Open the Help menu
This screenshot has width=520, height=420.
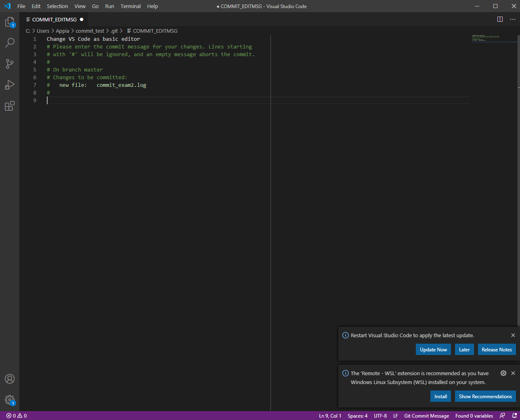(x=153, y=6)
